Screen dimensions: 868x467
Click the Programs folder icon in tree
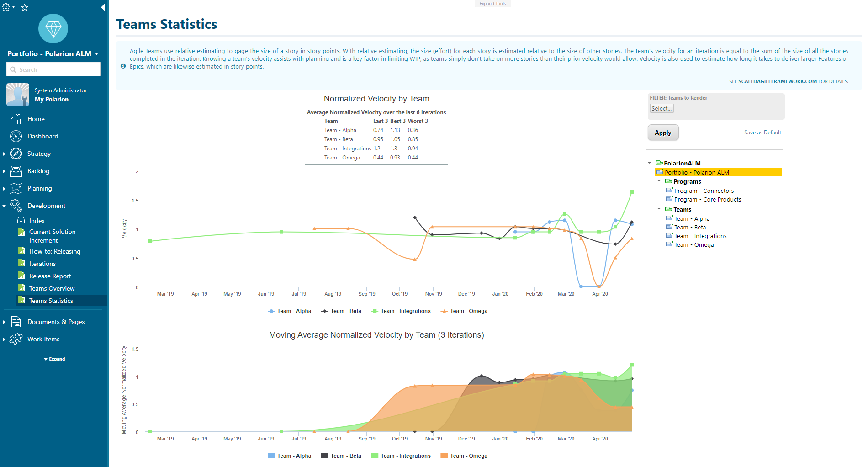[669, 181]
